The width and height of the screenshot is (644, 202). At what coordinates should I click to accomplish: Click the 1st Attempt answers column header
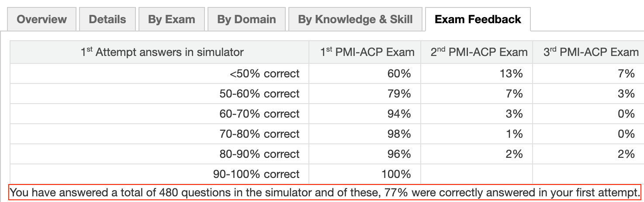pos(162,52)
